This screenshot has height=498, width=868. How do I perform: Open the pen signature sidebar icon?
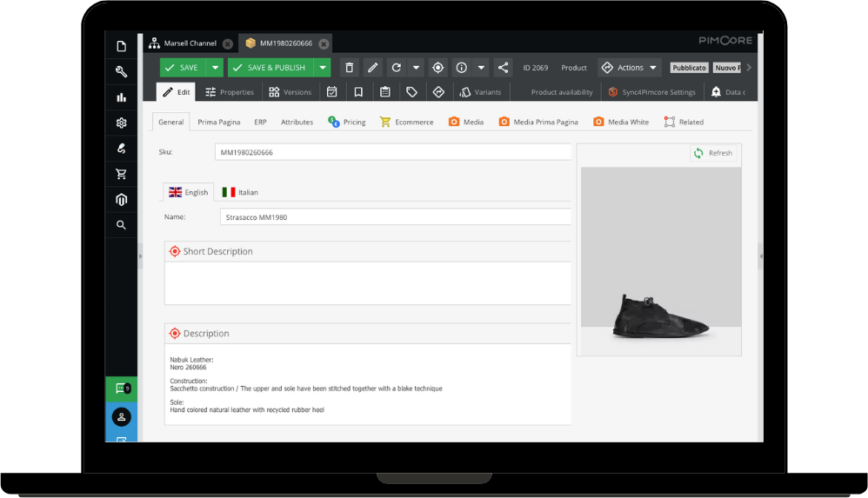point(121,149)
